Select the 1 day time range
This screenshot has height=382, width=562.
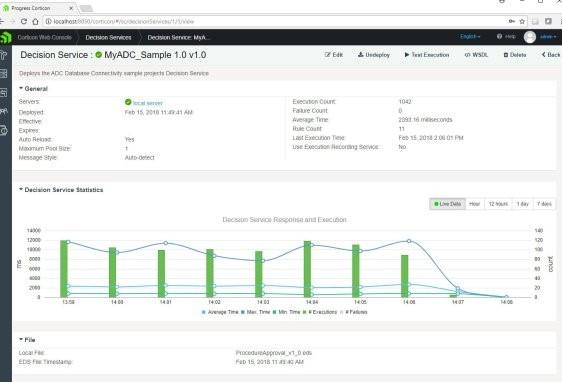coord(523,204)
